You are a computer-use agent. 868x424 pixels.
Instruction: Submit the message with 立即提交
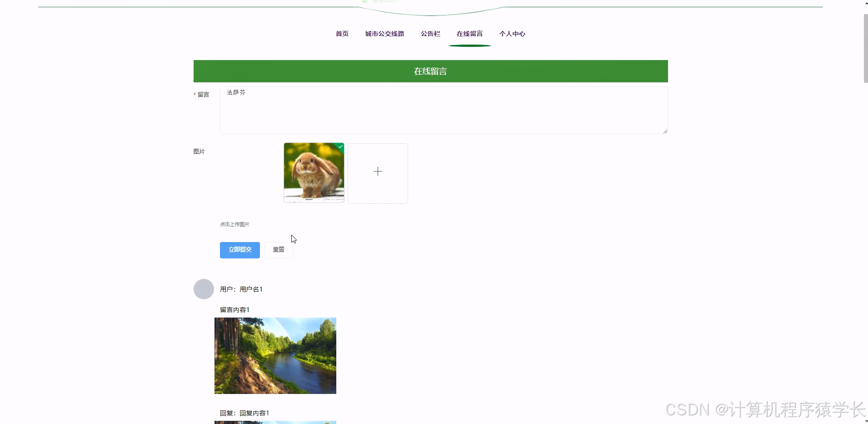coord(240,250)
